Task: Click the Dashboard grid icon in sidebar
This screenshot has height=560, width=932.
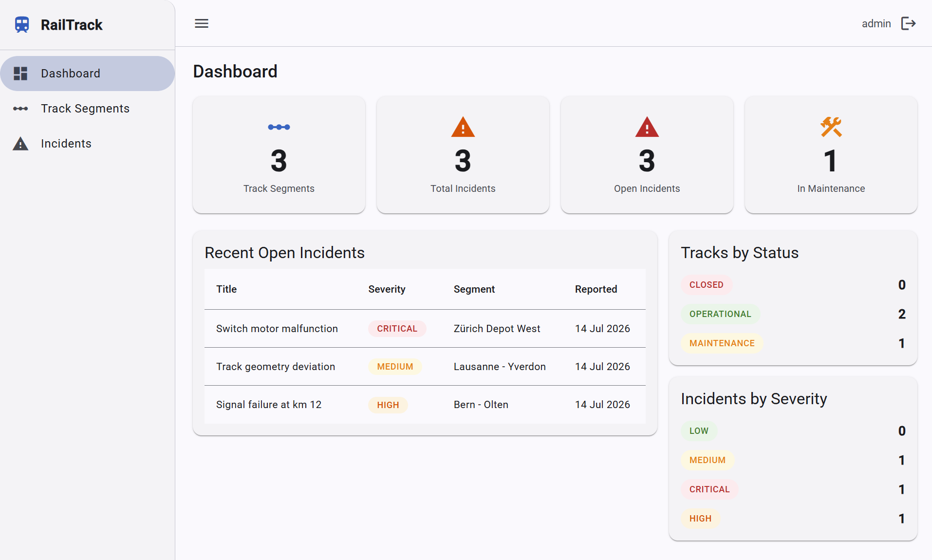Action: click(x=20, y=74)
